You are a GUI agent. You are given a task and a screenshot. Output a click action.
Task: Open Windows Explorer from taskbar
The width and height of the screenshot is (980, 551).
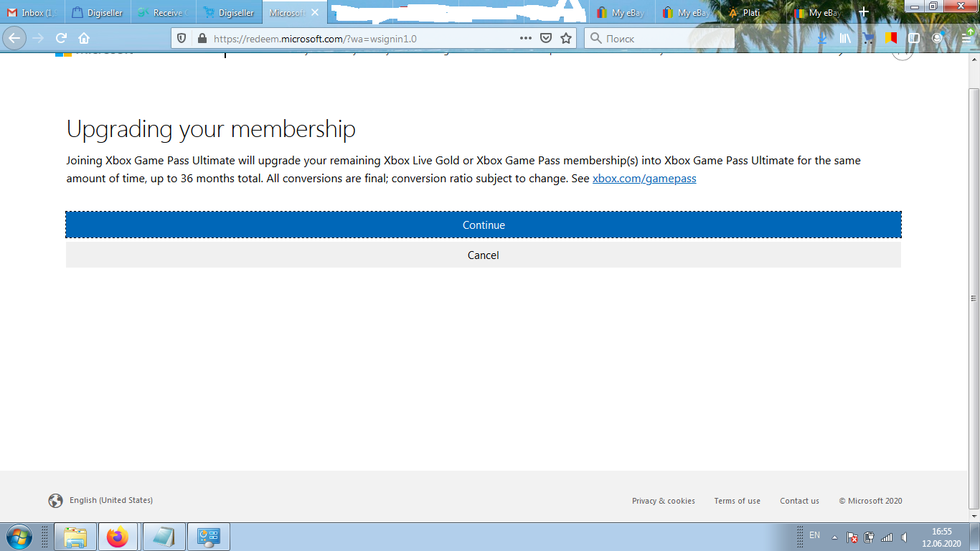75,537
